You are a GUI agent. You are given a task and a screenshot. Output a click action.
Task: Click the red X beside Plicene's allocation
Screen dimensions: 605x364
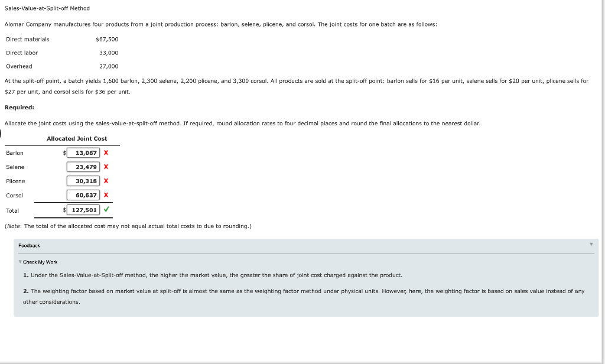click(106, 181)
